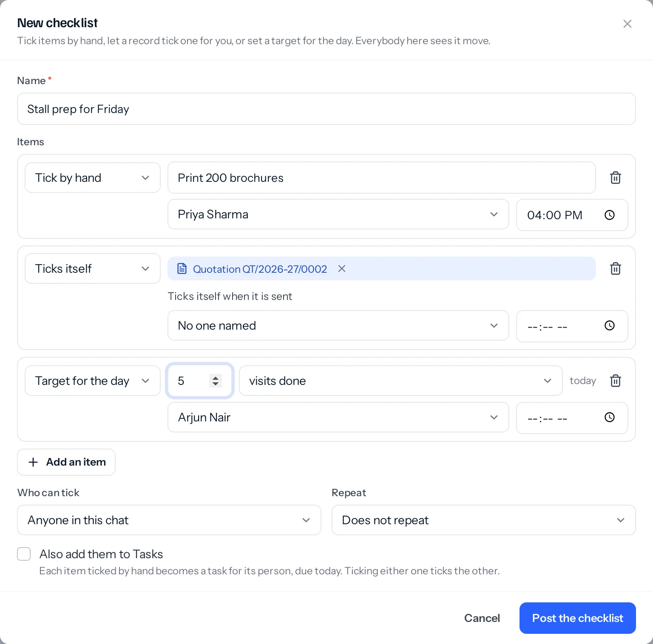Focus the Name field Stall prep for Friday

coord(326,109)
